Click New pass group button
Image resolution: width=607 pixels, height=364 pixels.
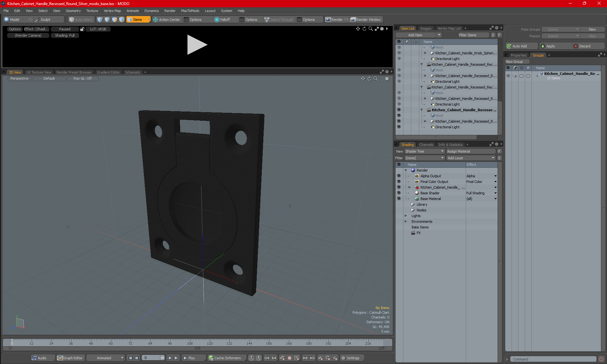(x=592, y=29)
